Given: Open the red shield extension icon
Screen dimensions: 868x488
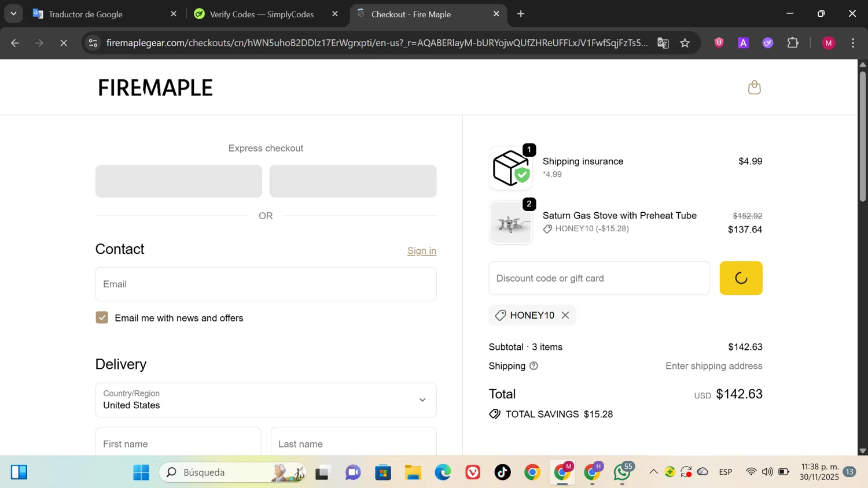Looking at the screenshot, I should tap(719, 43).
